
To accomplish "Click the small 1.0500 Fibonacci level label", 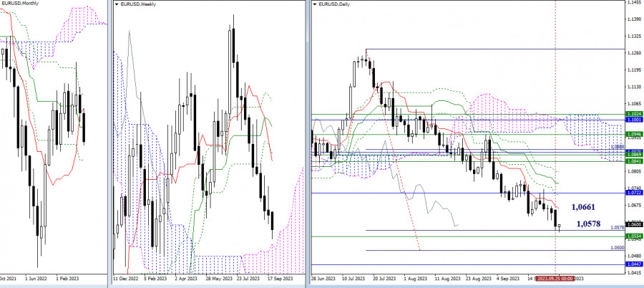I will coord(617,248).
